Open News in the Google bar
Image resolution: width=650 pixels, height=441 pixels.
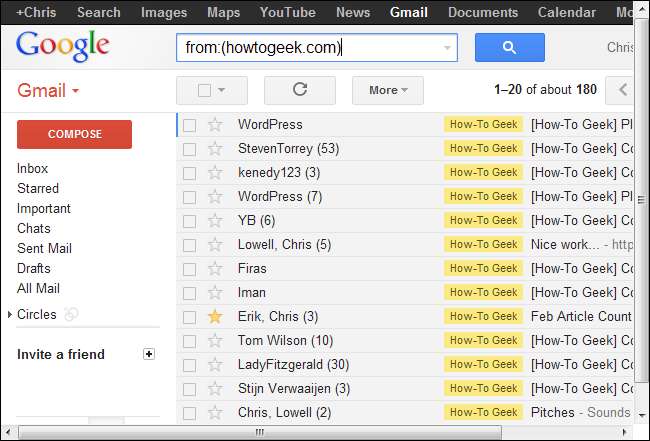(353, 12)
